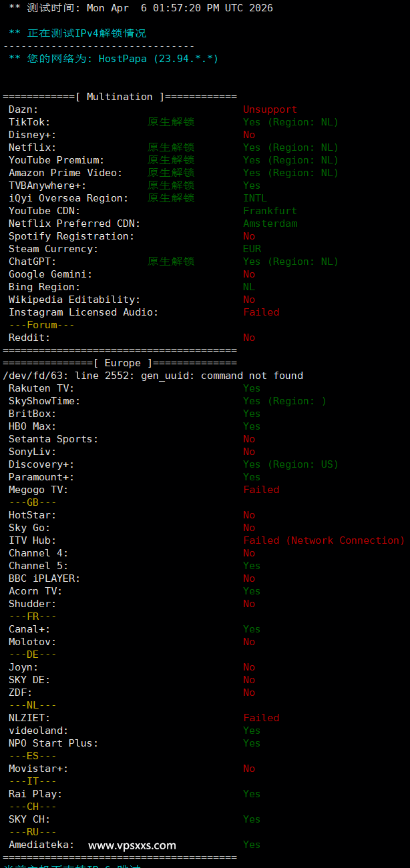This screenshot has height=868, width=410.
Task: Click the www.vpsxxs.com watermark link
Action: pos(132,845)
